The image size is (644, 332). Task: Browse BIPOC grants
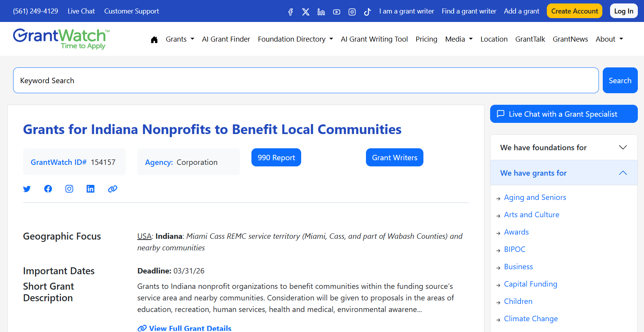[514, 249]
